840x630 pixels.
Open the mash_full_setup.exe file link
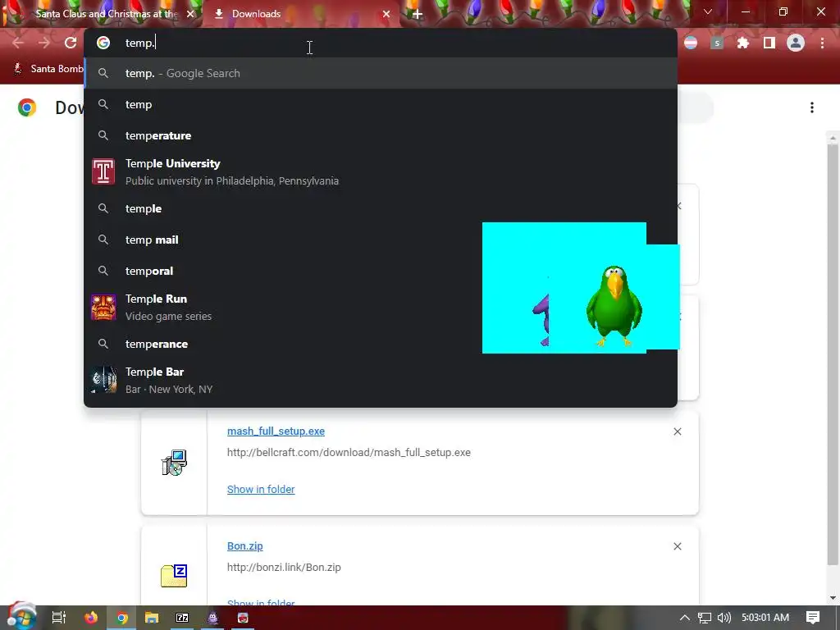(276, 431)
